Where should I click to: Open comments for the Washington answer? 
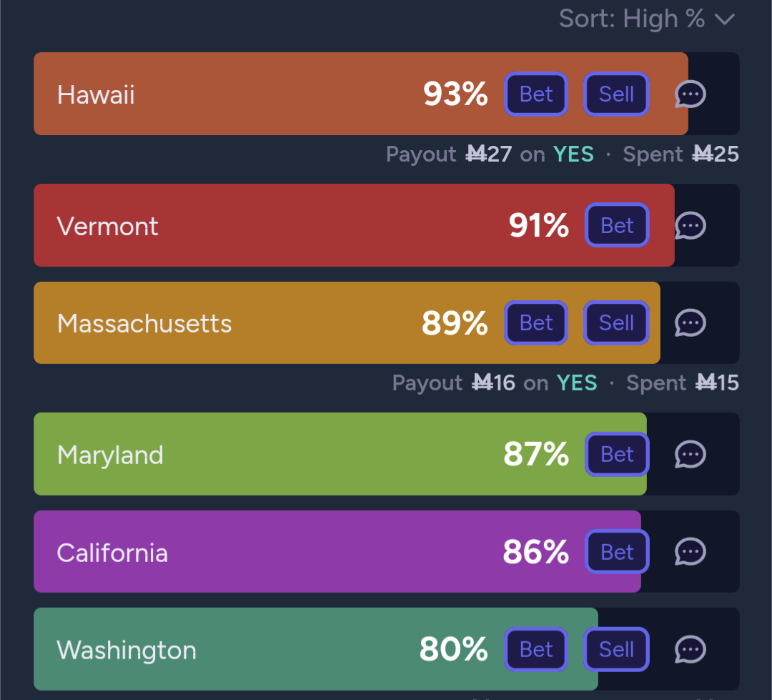[x=691, y=649]
